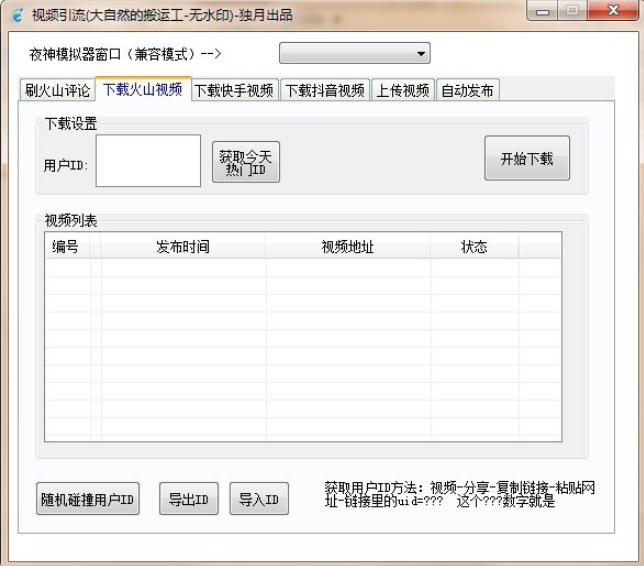644x566 pixels.
Task: Focus the 用户ID text box
Action: (x=148, y=161)
